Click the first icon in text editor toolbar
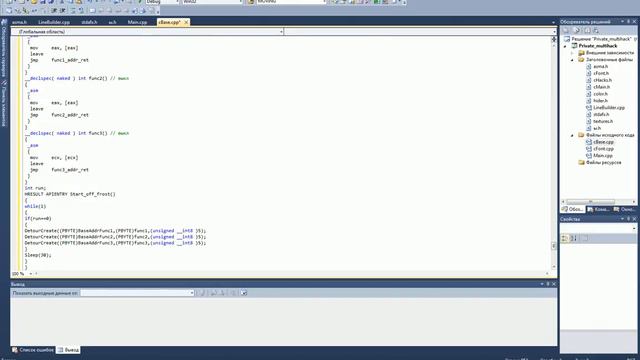This screenshot has height=360, width=640. pyautogui.click(x=9, y=11)
